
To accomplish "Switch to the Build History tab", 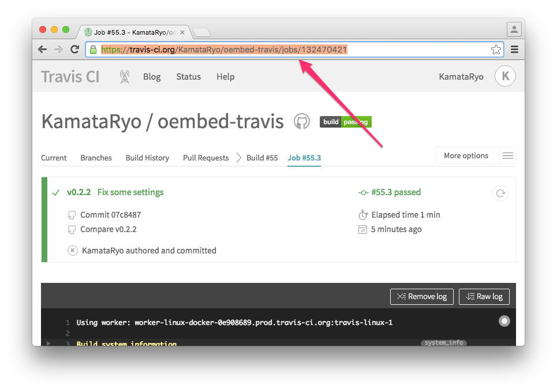I will [x=147, y=158].
